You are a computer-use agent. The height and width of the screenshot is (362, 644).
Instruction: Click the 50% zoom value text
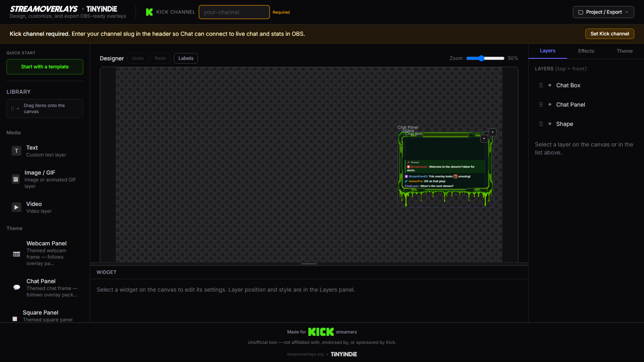pyautogui.click(x=513, y=58)
